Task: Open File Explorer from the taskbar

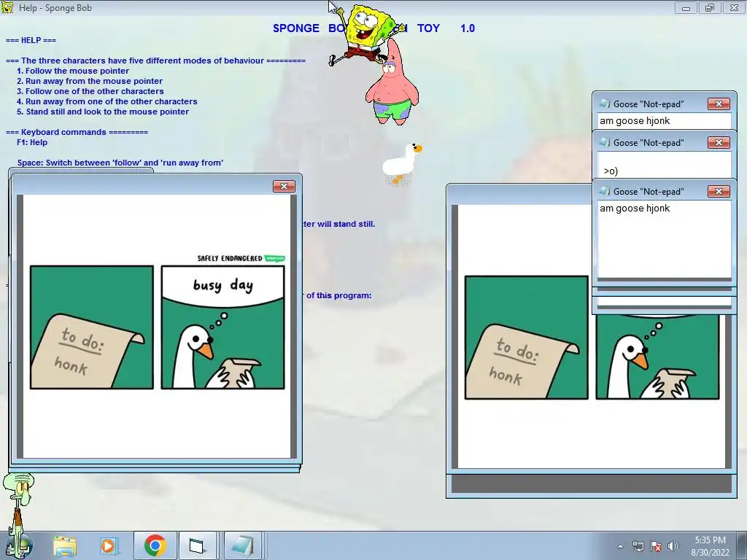Action: (65, 545)
